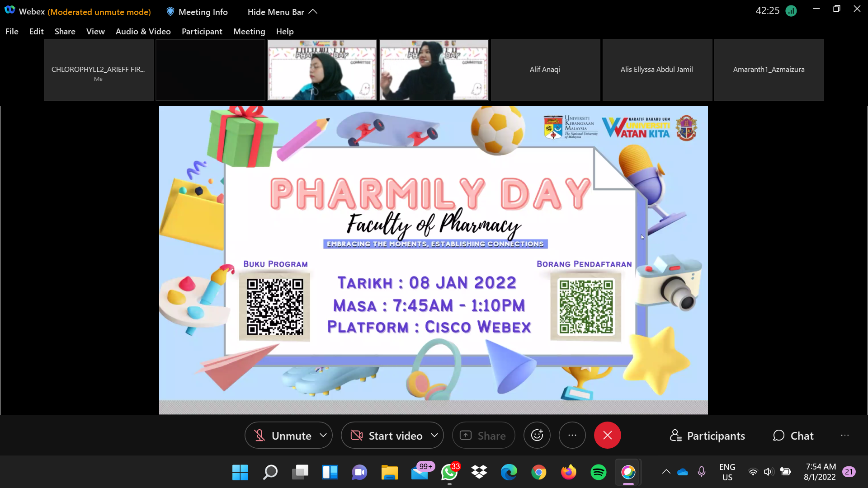Click the red leave meeting button
The image size is (868, 488).
607,435
